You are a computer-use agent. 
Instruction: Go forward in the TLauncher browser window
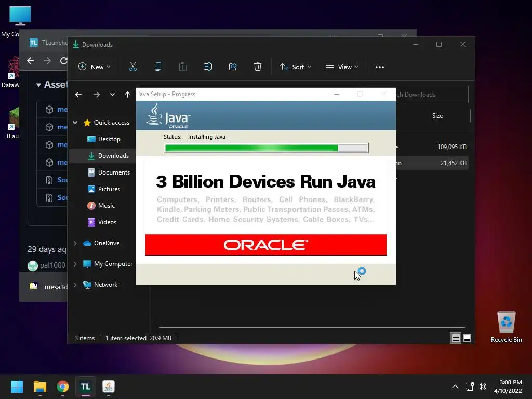tap(47, 61)
